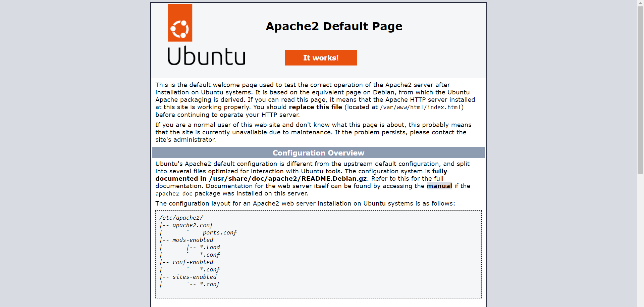
Task: Click the mods-enabled directory entry
Action: pyautogui.click(x=192, y=240)
